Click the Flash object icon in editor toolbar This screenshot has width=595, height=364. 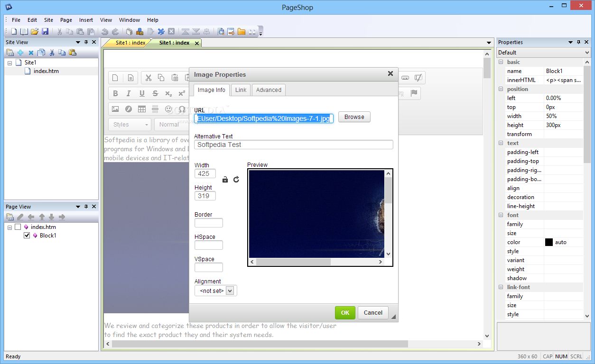[129, 109]
